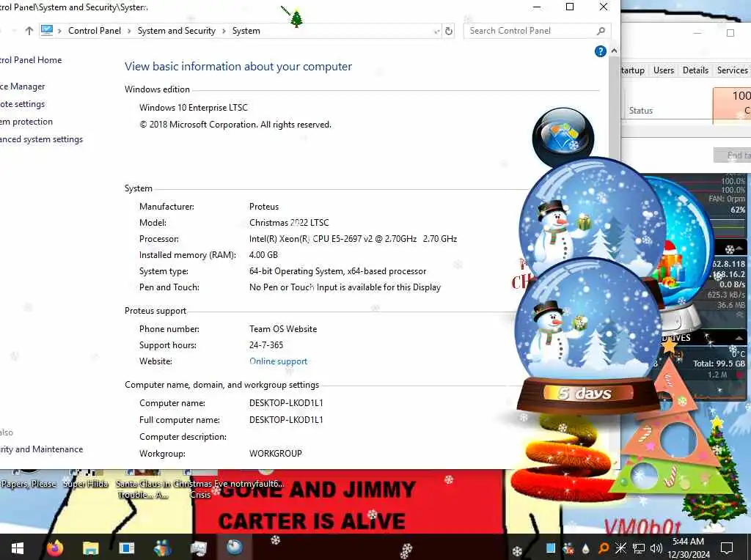Open the Windows Start menu
Screen dimensions: 751x560
click(18, 548)
